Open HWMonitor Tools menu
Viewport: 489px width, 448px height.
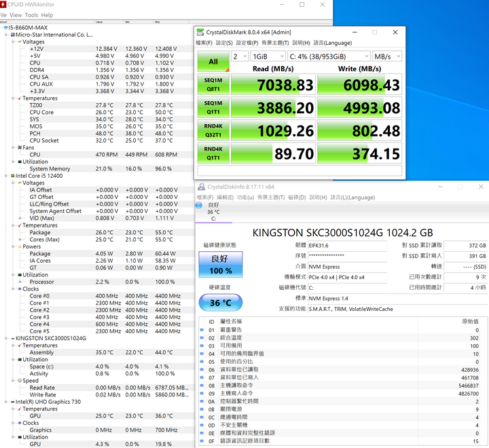31,15
